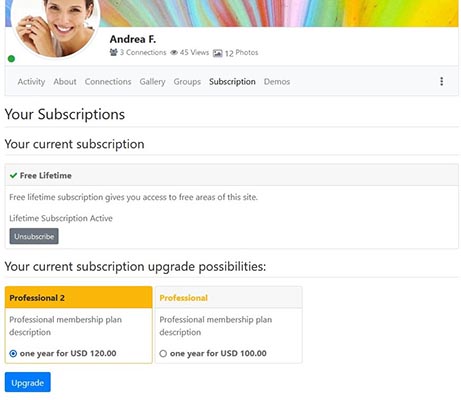The image size is (461, 400).
Task: Click the photos picture icon
Action: 218,53
